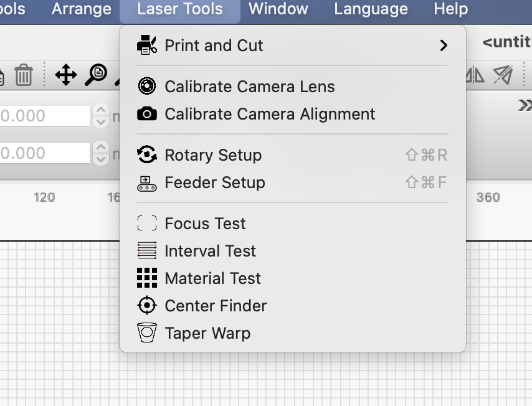This screenshot has height=406, width=532.
Task: Click the Calibrate Camera Alignment camera icon
Action: click(147, 114)
